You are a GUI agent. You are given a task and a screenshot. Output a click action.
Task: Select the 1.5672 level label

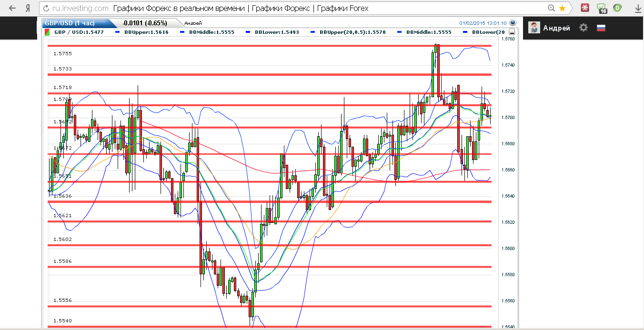[62, 148]
